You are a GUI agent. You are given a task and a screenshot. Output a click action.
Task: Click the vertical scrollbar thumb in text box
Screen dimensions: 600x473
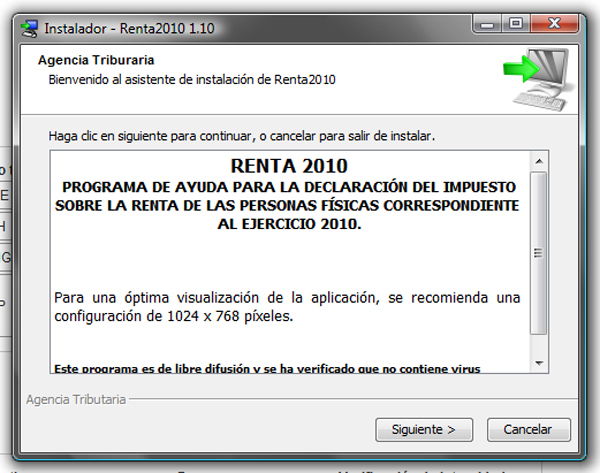pyautogui.click(x=538, y=253)
